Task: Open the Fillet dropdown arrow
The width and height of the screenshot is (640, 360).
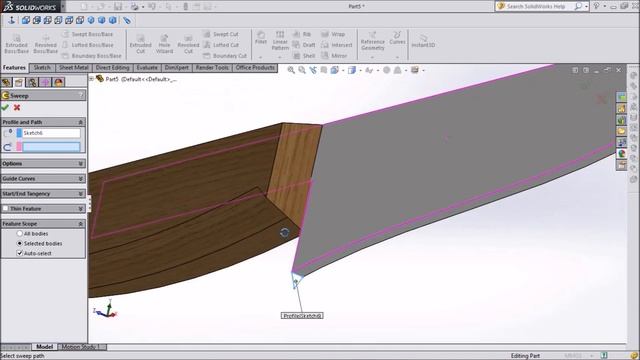Action: tap(261, 57)
